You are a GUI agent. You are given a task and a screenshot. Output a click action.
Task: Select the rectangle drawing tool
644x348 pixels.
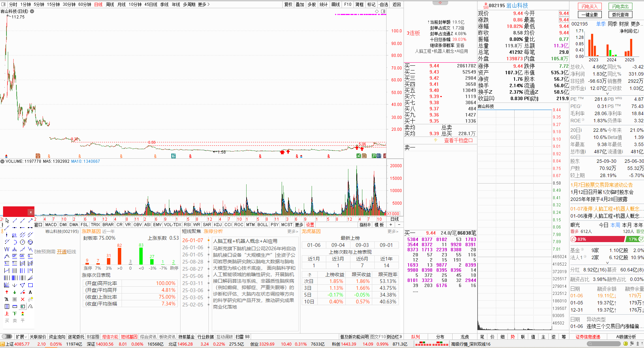30,285
